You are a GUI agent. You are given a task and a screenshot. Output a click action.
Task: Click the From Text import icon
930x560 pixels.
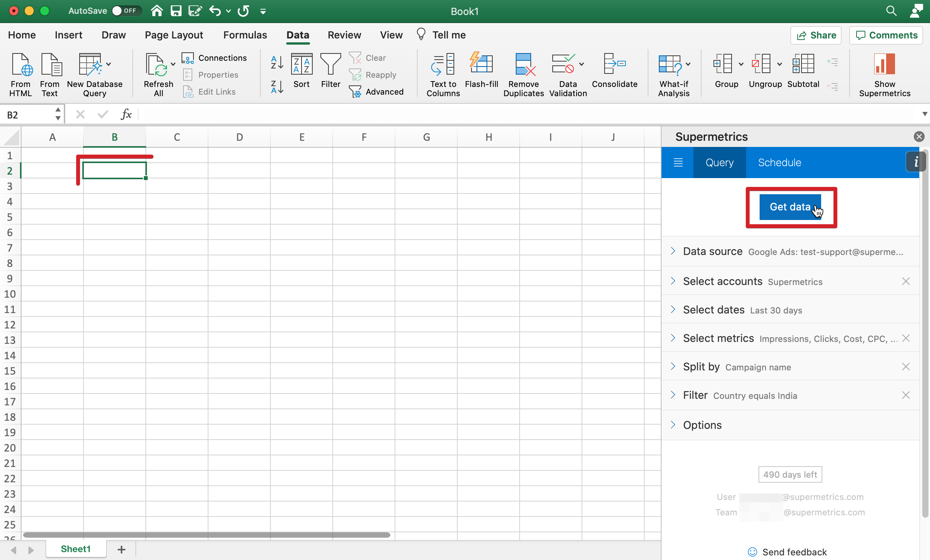(x=50, y=73)
